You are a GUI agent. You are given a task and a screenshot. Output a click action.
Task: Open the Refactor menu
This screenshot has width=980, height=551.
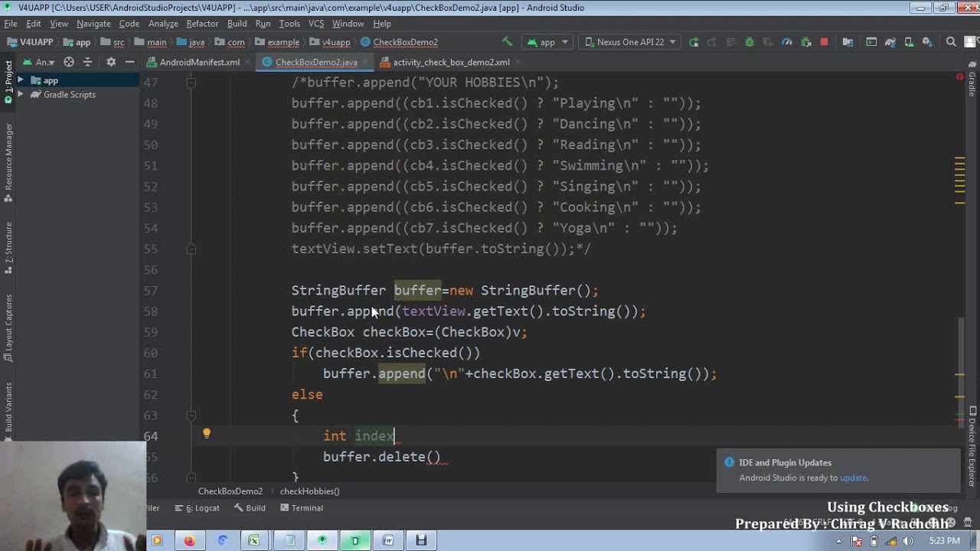click(202, 24)
